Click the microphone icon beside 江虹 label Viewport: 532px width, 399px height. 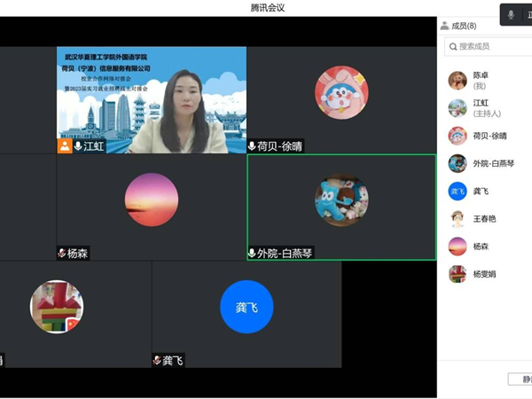coord(78,146)
